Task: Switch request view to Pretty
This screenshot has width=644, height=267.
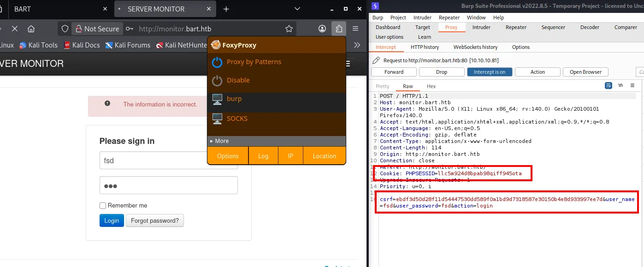Action: pos(382,86)
